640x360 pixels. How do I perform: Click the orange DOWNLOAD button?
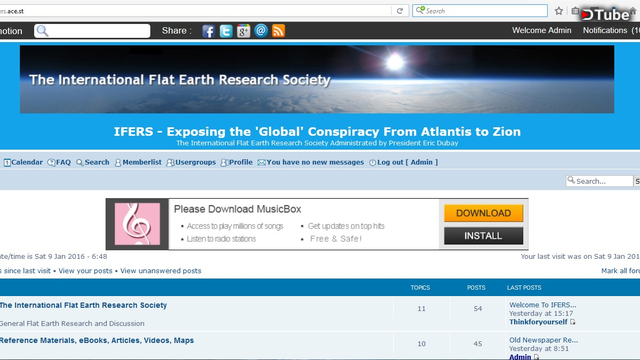coord(483,213)
